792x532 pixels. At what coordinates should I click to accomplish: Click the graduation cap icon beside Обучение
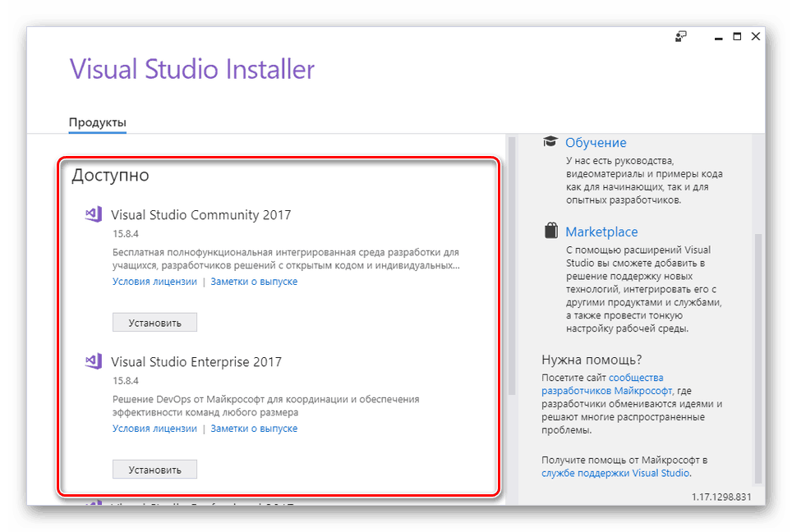coord(550,142)
